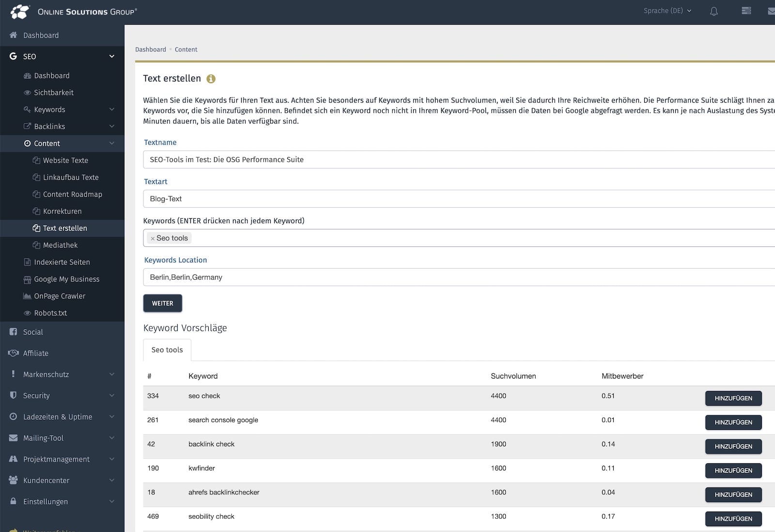Click the Facebook icon beside Social
Image resolution: width=775 pixels, height=532 pixels.
tap(13, 332)
